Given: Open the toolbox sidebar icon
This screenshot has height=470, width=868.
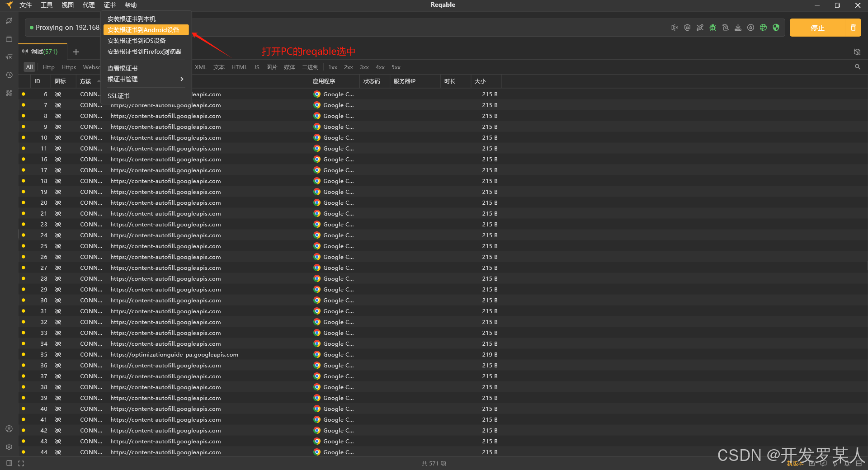Looking at the screenshot, I should [9, 93].
